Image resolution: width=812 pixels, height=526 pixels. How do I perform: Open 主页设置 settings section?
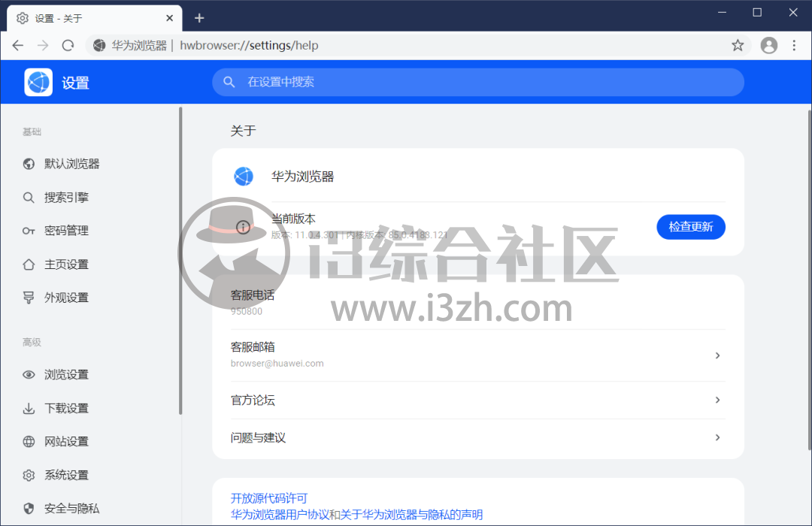pyautogui.click(x=66, y=265)
